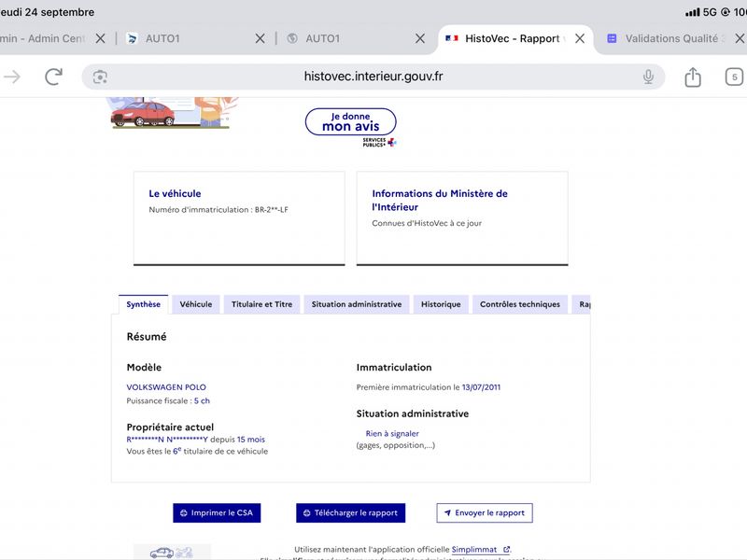
Task: Switch to the Admin Center browser tab
Action: [x=42, y=38]
